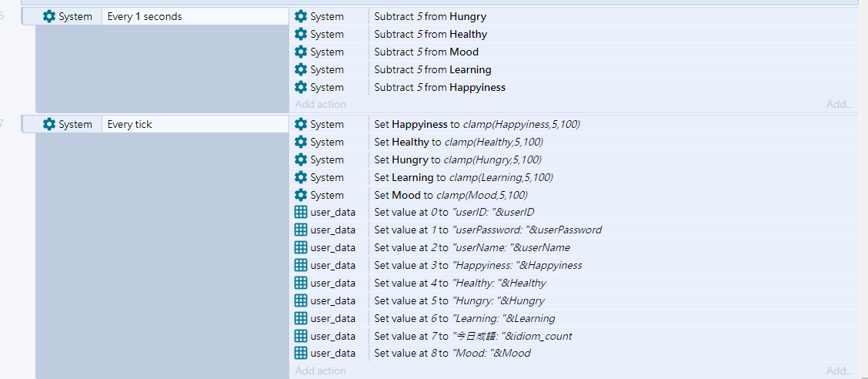Click user_data array icon for value at 4
Image resolution: width=868 pixels, height=379 pixels.
301,283
